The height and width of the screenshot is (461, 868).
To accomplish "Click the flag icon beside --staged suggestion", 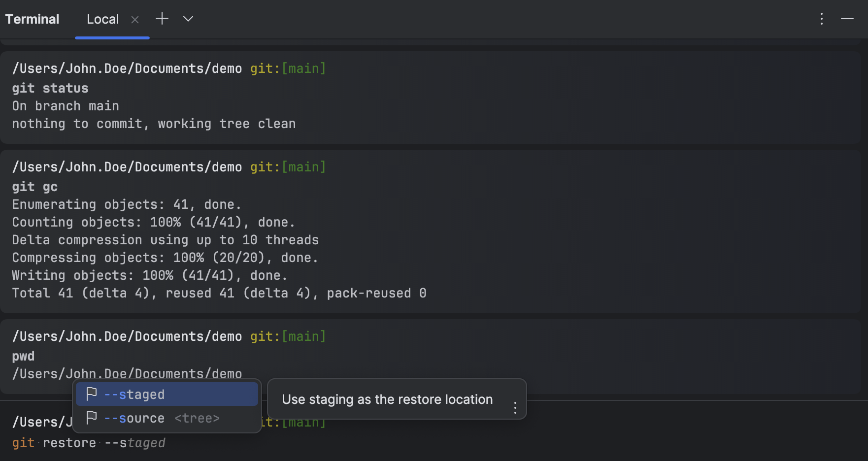I will click(x=92, y=394).
